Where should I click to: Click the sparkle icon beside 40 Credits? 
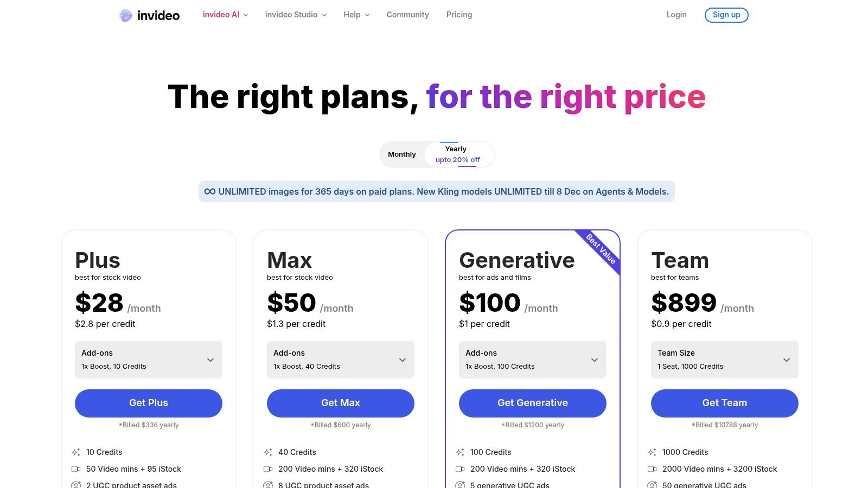268,452
